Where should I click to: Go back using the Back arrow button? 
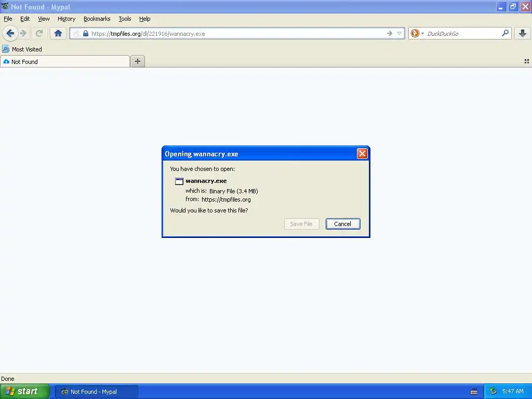click(10, 33)
